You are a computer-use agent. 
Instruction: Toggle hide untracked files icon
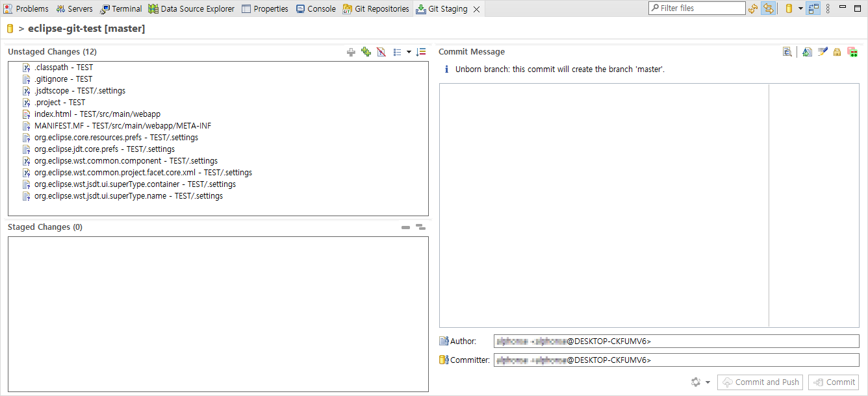pyautogui.click(x=381, y=52)
